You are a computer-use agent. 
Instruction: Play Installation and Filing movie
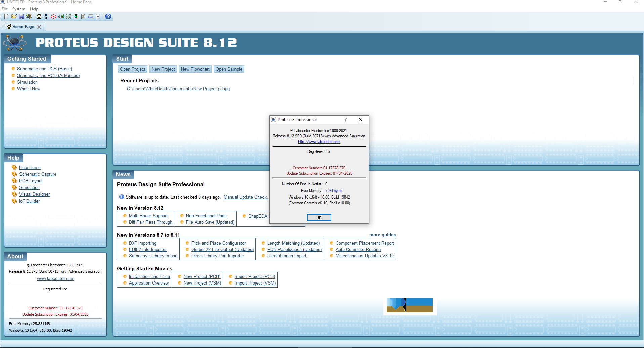pyautogui.click(x=149, y=276)
